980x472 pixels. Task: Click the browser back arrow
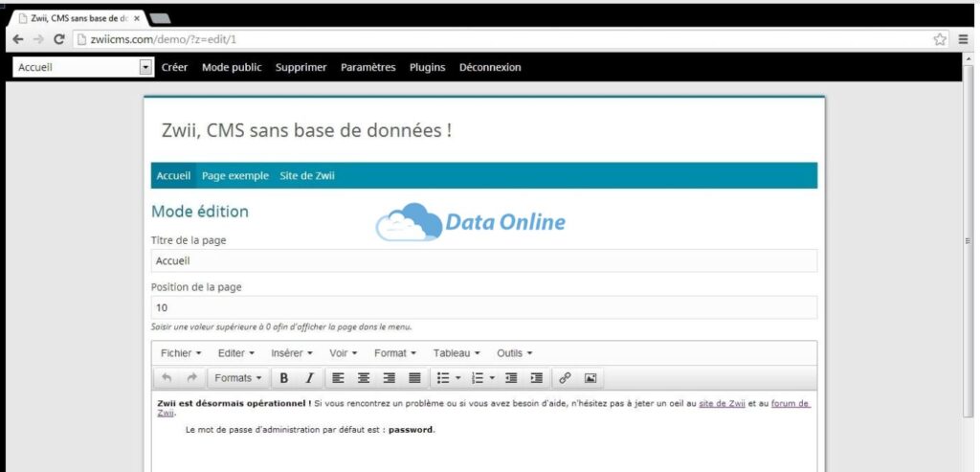point(19,39)
